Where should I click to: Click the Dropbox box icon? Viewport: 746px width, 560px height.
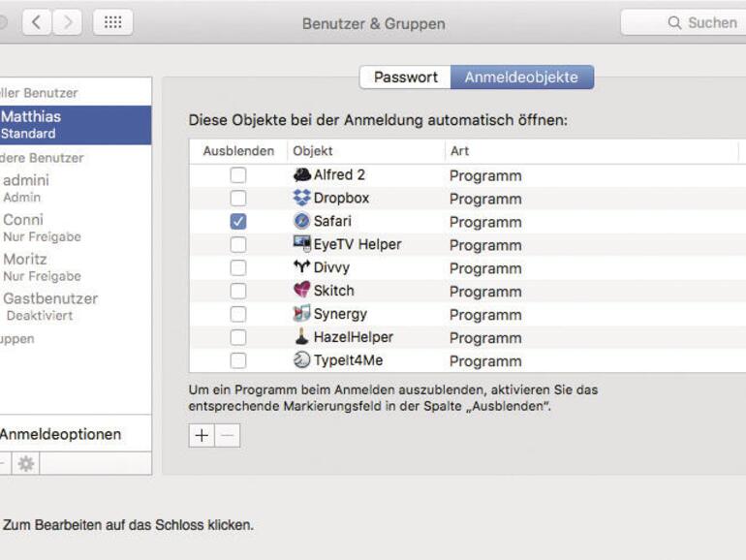click(x=301, y=198)
